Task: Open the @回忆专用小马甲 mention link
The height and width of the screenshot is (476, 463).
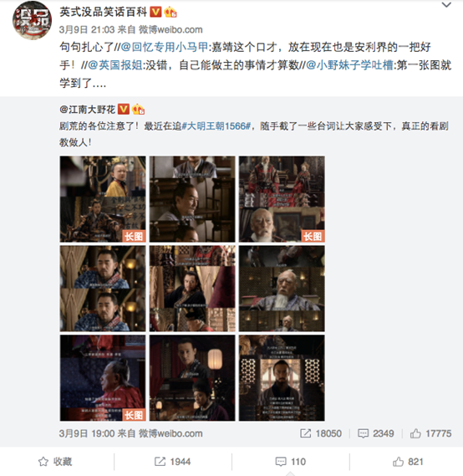Action: pos(165,47)
